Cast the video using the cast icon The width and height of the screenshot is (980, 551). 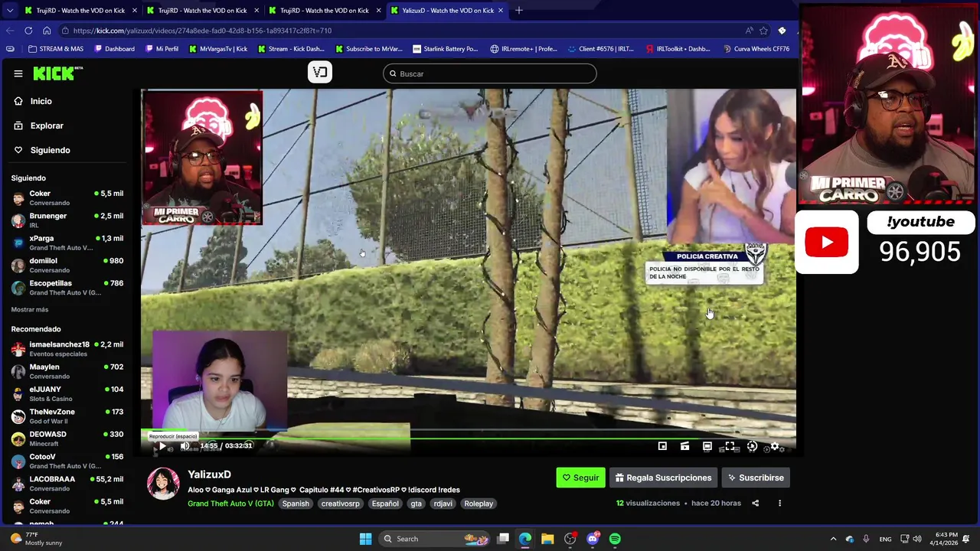pos(684,446)
